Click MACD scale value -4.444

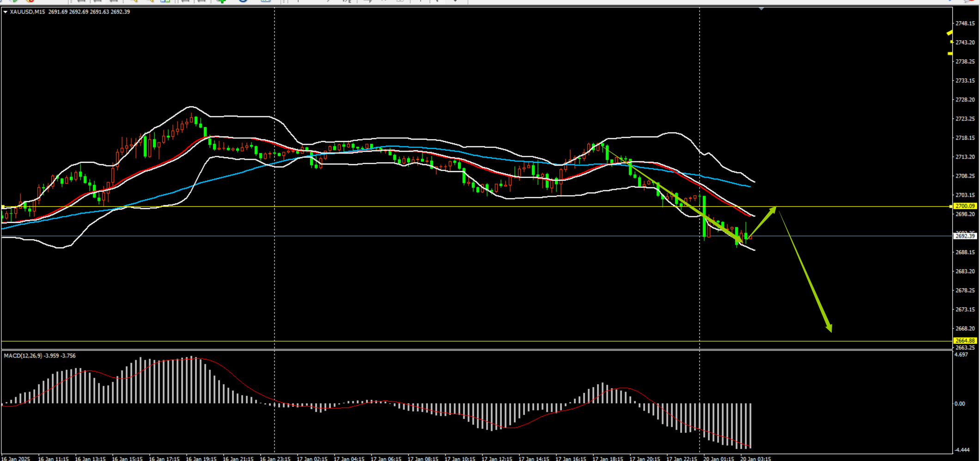962,450
